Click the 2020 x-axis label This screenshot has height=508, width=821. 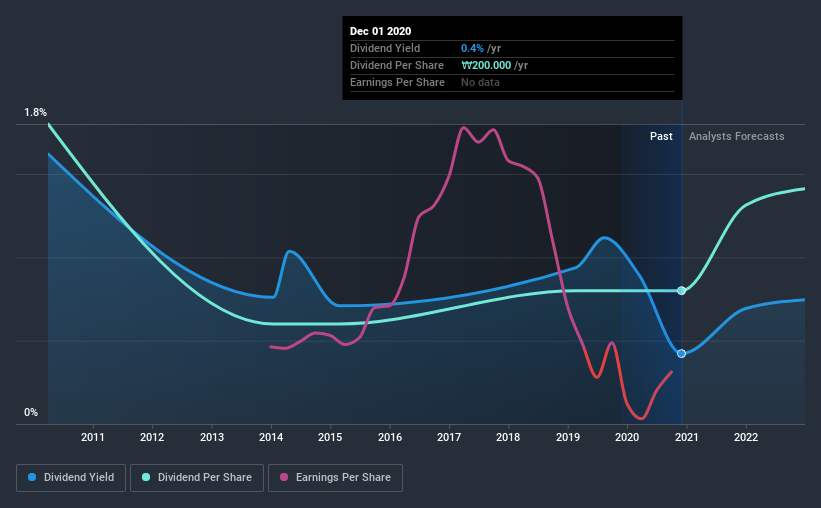(627, 437)
